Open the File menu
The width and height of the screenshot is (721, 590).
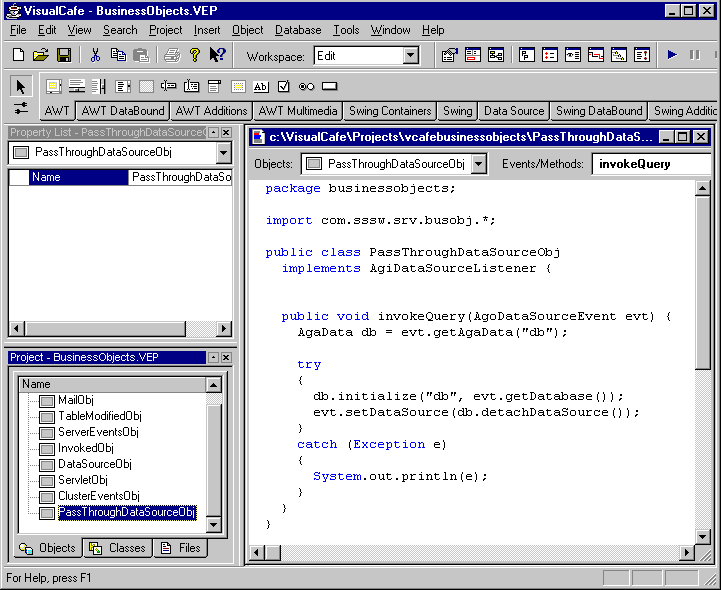point(18,30)
